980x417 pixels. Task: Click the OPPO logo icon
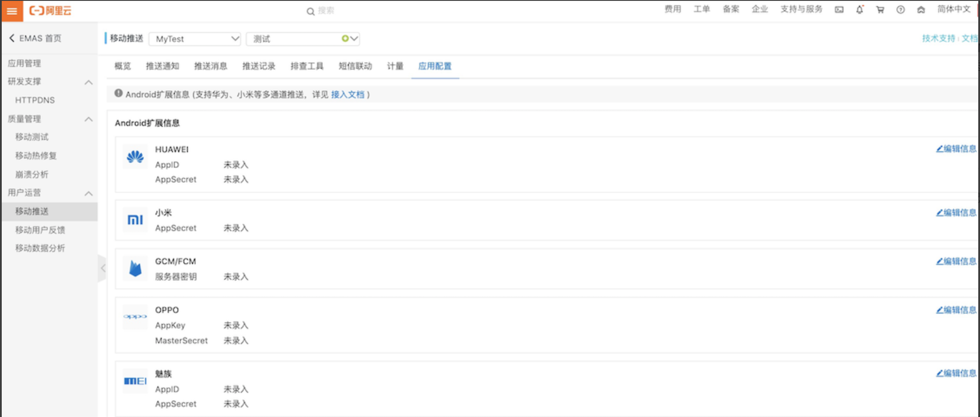[x=135, y=317]
